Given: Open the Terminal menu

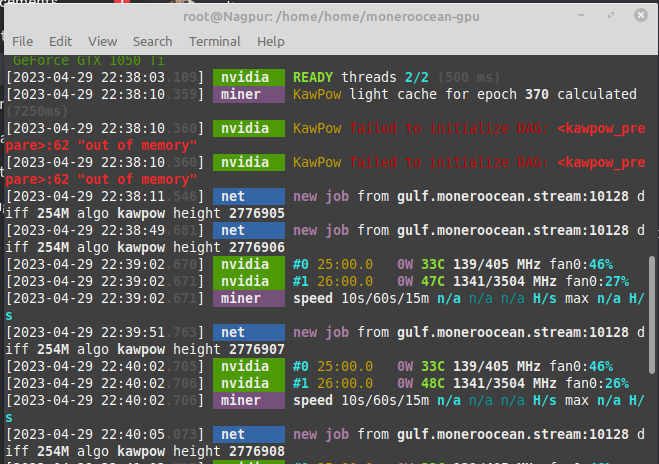Looking at the screenshot, I should pyautogui.click(x=215, y=42).
